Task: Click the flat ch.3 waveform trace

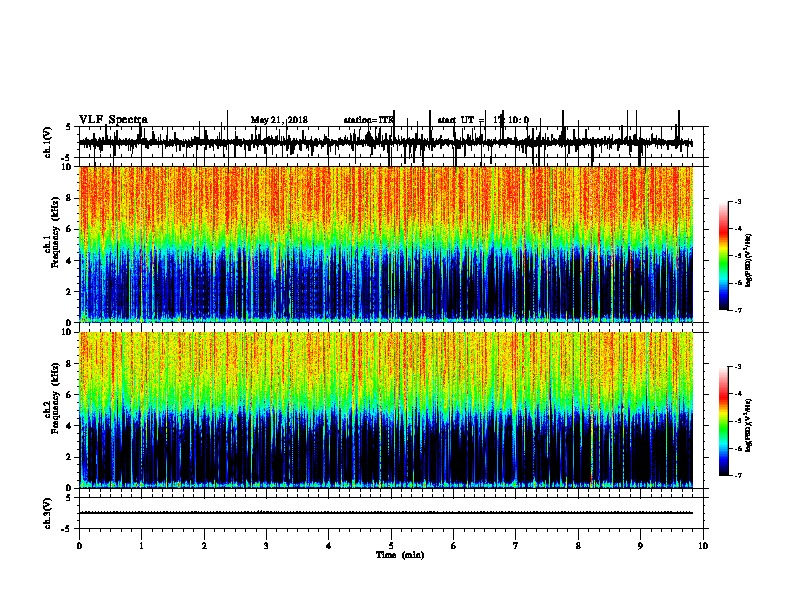Action: [x=386, y=513]
